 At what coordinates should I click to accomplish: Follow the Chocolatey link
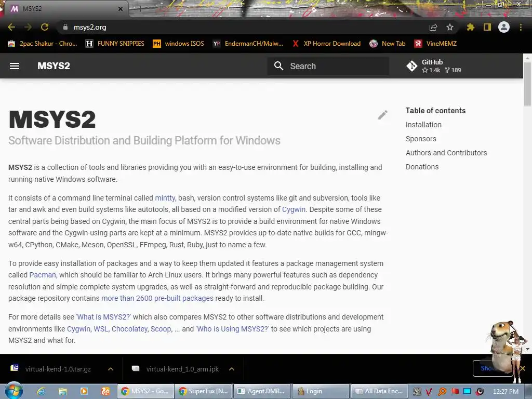coord(129,329)
